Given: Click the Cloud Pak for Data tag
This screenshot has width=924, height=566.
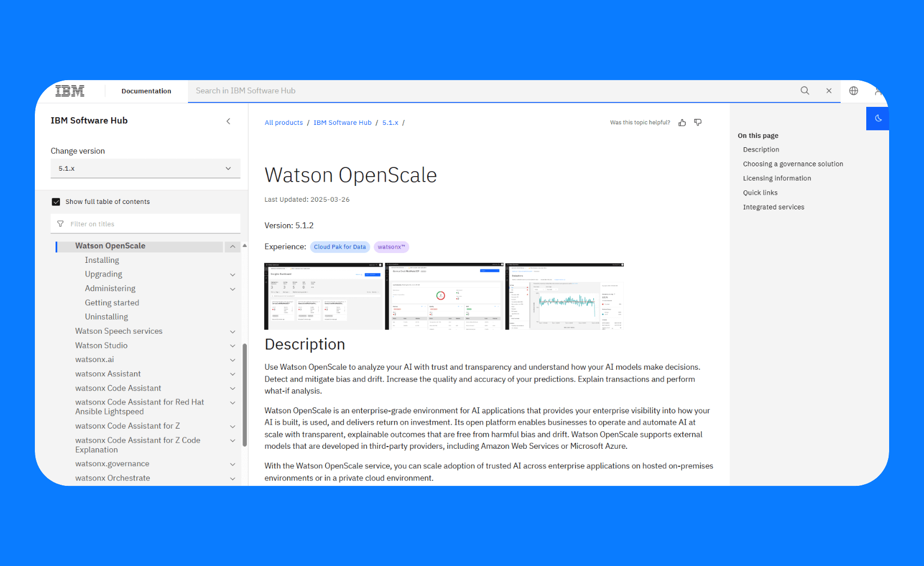Looking at the screenshot, I should pyautogui.click(x=340, y=247).
